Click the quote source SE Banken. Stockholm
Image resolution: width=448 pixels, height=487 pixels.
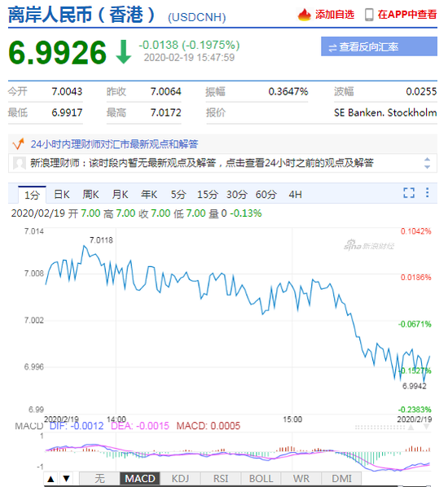tap(385, 112)
